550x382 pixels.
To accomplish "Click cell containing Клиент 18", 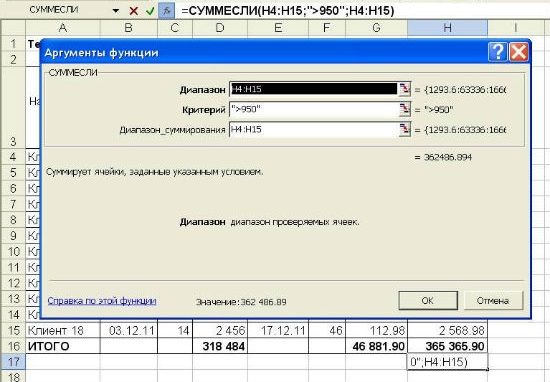I will point(63,330).
